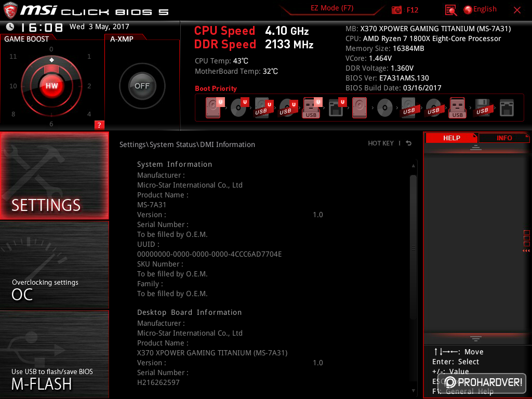Click scrollbar up arrow in DMI Information

point(413,166)
